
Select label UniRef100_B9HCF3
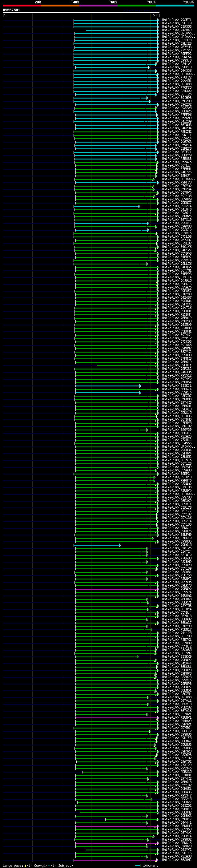pos(176,67)
